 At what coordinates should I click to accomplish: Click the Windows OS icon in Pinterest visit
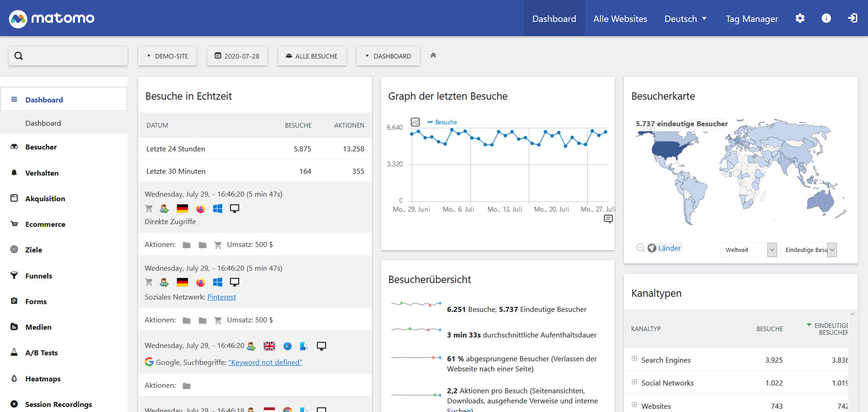click(218, 282)
